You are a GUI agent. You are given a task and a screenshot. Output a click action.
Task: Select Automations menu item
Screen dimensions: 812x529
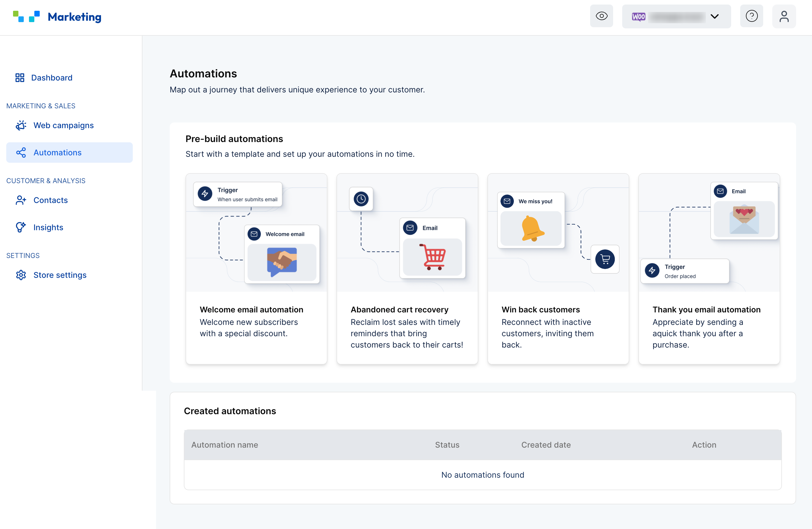pyautogui.click(x=69, y=153)
